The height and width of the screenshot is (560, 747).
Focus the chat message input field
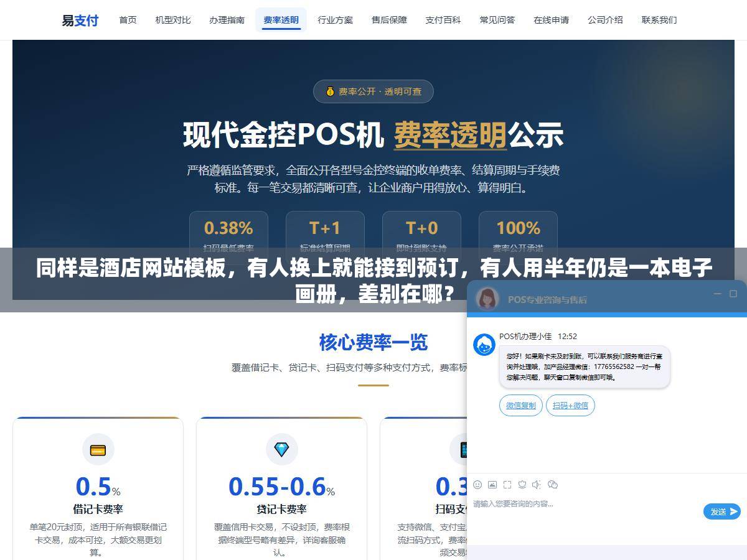pyautogui.click(x=585, y=511)
